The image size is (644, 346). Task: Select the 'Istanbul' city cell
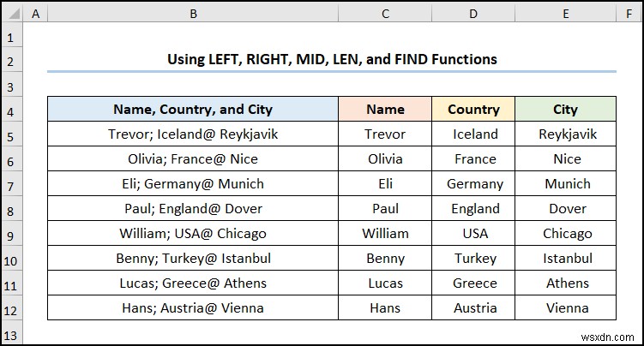(566, 259)
